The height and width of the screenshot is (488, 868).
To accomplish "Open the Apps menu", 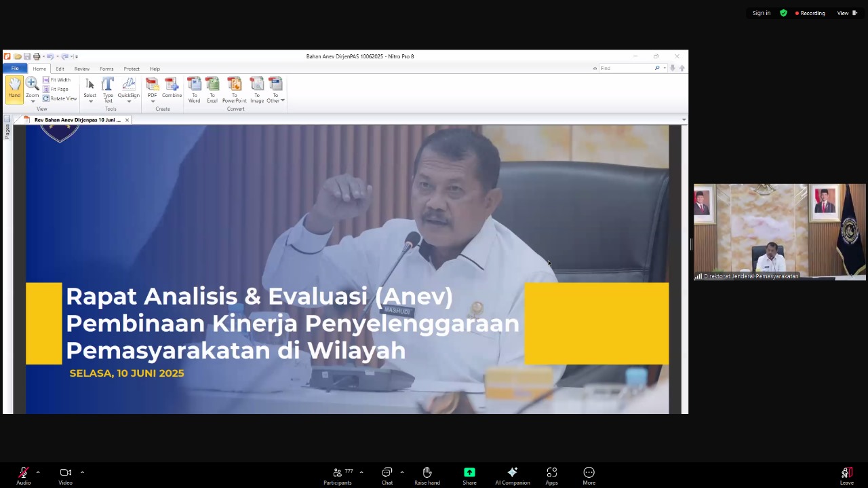I will pos(551,473).
